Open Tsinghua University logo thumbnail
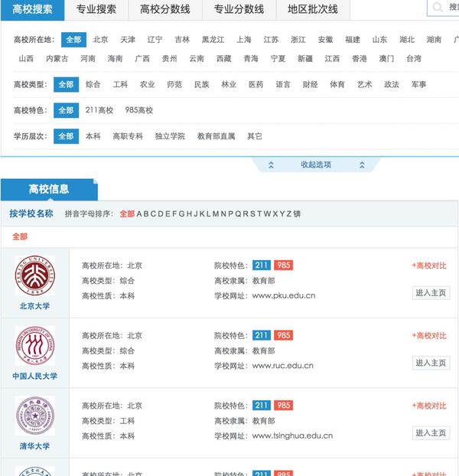This screenshot has width=459, height=476. click(35, 416)
